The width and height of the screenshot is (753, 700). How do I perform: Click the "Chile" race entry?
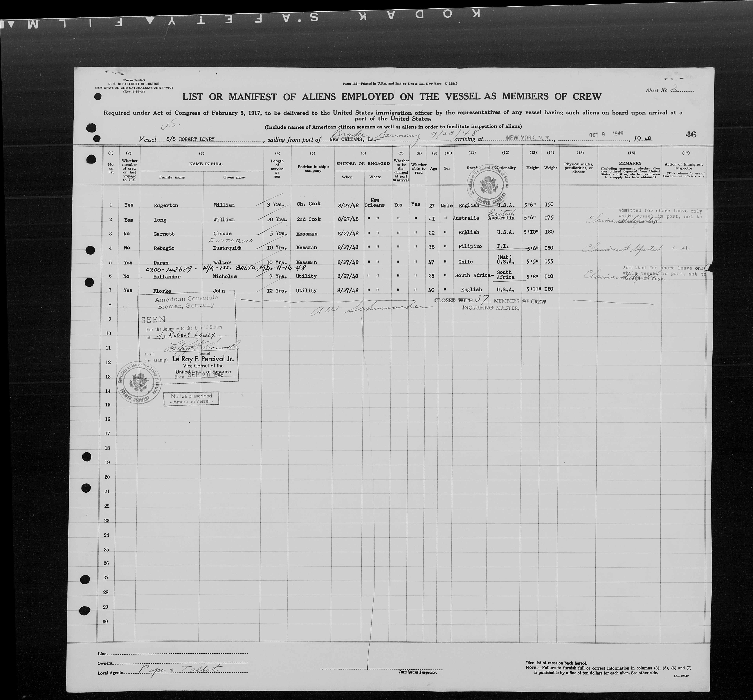point(465,262)
